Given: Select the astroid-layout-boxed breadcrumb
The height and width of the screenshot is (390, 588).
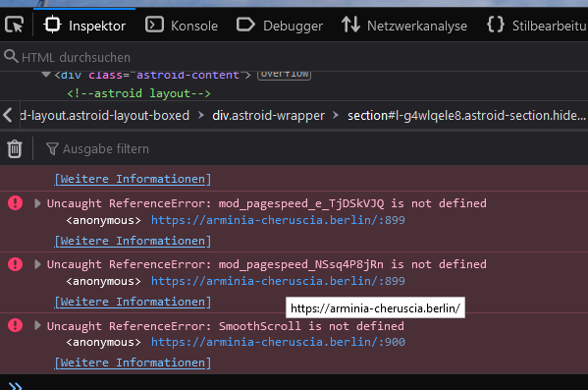Looking at the screenshot, I should click(x=104, y=115).
